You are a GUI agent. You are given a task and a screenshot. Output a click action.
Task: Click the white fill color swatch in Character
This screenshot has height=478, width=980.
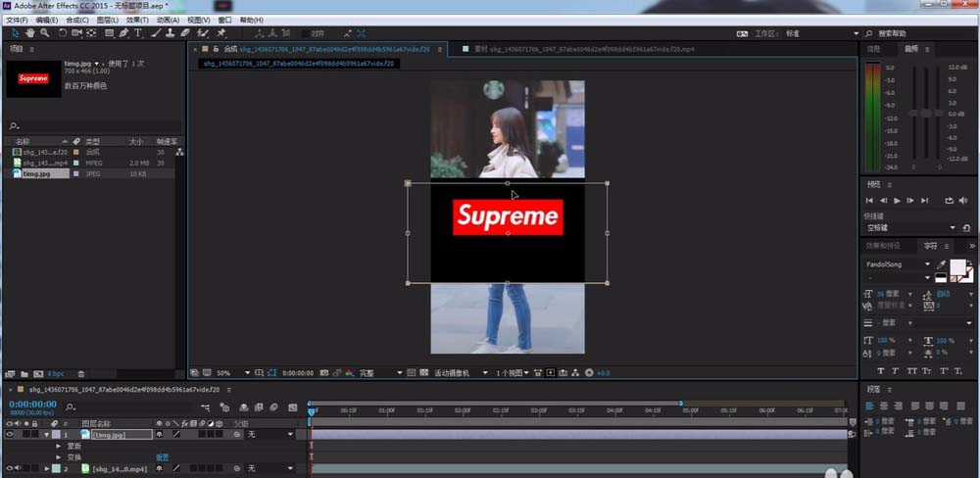pyautogui.click(x=956, y=266)
